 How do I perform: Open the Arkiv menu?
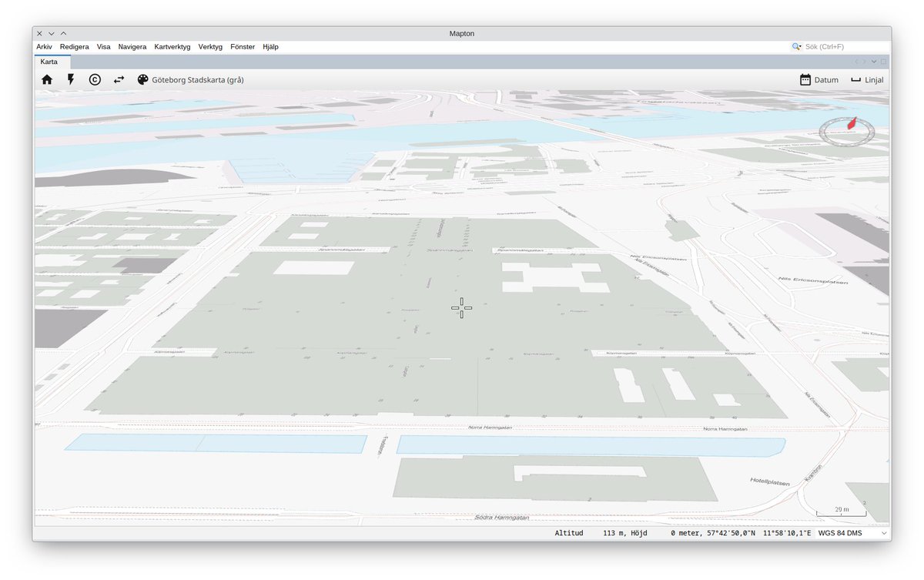pos(44,46)
